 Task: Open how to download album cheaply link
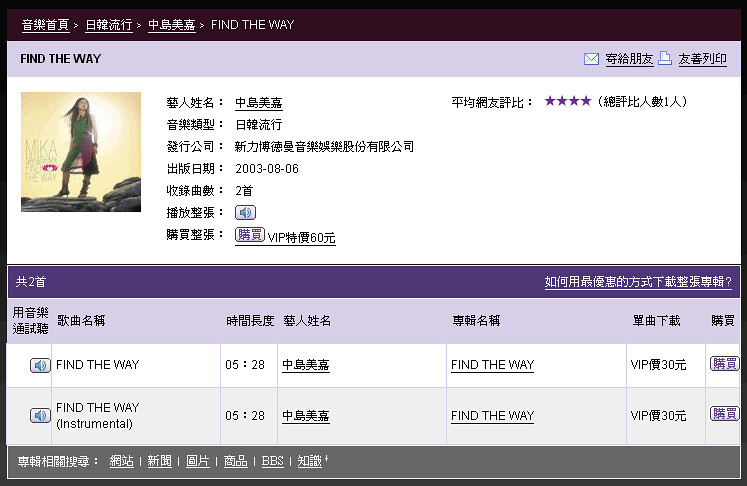coord(637,282)
